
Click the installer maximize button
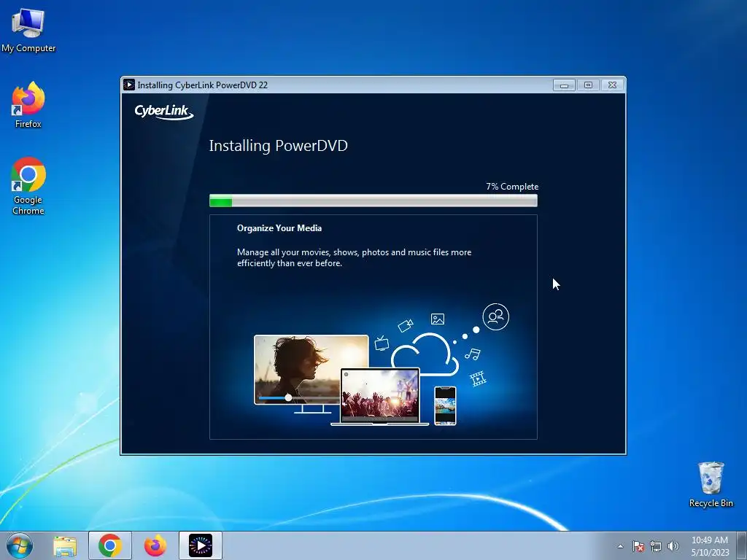point(589,85)
